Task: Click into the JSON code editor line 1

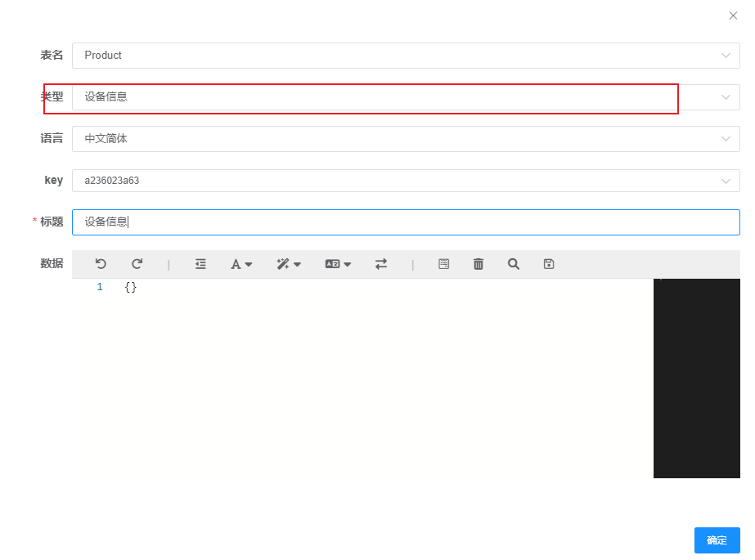Action: (131, 287)
